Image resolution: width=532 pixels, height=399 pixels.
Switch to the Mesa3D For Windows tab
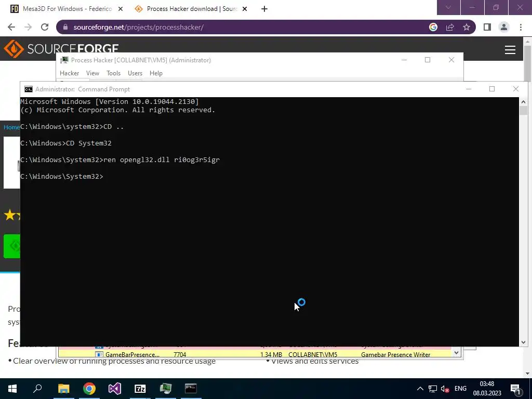66,9
